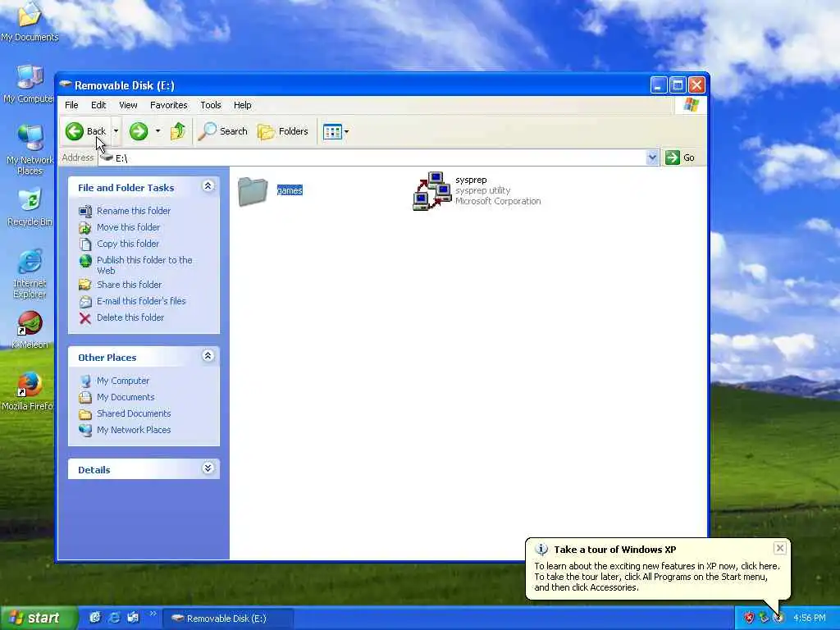Click Share this folder
Image resolution: width=840 pixels, height=630 pixels.
129,285
